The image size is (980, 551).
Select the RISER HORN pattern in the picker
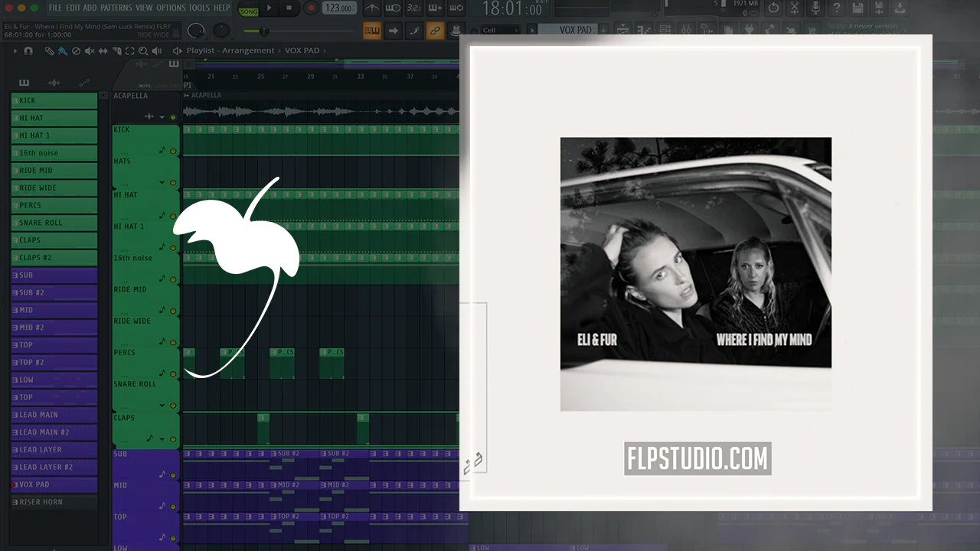coord(54,502)
